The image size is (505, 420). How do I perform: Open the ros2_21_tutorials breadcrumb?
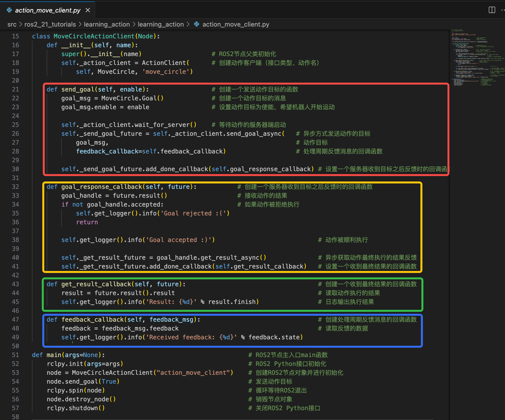click(x=50, y=24)
